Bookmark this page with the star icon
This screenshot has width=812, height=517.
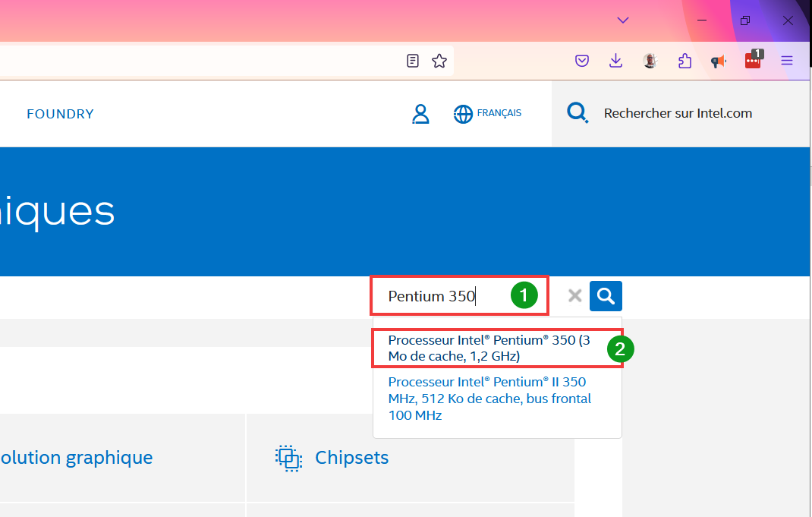(x=439, y=61)
